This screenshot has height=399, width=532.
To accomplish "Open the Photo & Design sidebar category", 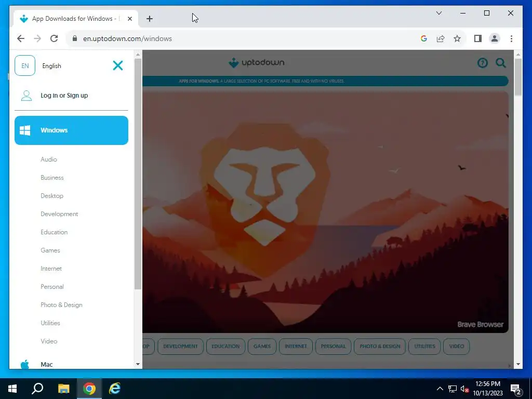I will coord(61,305).
